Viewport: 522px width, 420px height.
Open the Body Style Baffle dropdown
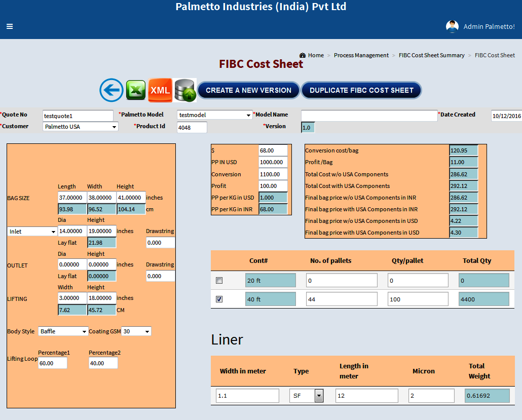[x=63, y=331]
